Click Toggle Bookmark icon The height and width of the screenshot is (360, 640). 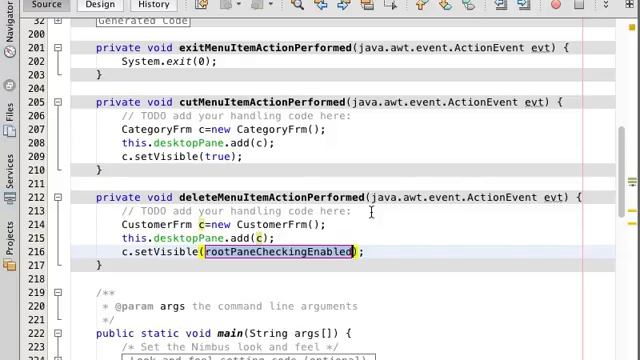469,5
